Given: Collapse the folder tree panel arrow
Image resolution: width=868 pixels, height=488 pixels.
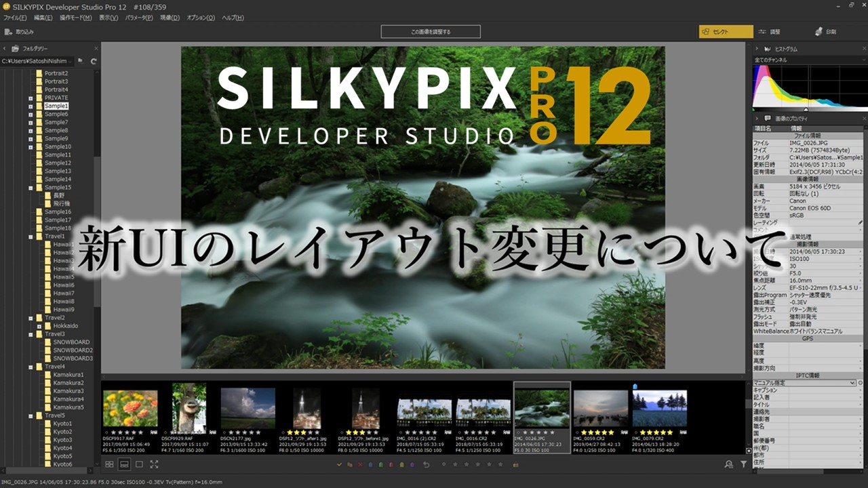Looking at the screenshot, I should click(x=5, y=49).
